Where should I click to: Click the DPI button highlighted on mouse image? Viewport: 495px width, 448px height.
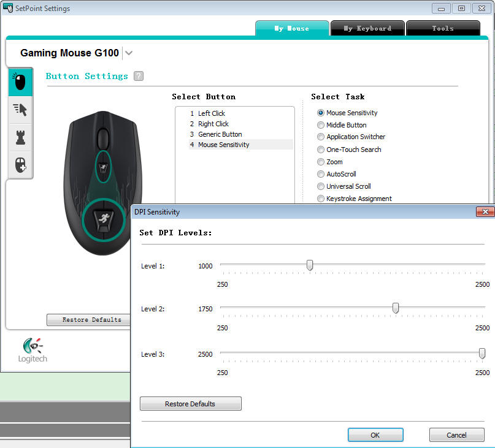coord(104,220)
